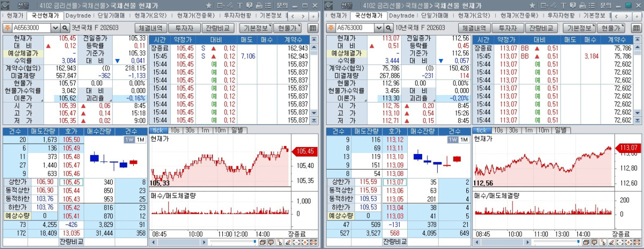
Task: Click 체결내역 button in 3년국채 window
Action: [151, 28]
